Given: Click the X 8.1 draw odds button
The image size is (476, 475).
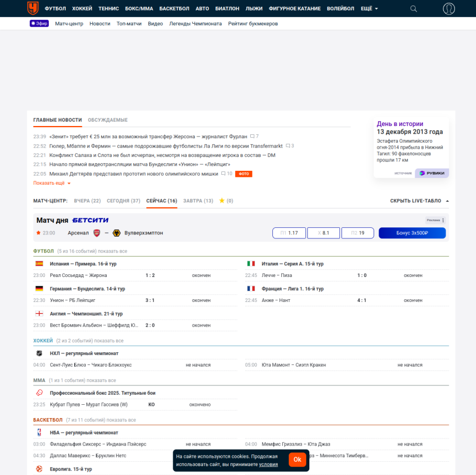Looking at the screenshot, I should (323, 233).
